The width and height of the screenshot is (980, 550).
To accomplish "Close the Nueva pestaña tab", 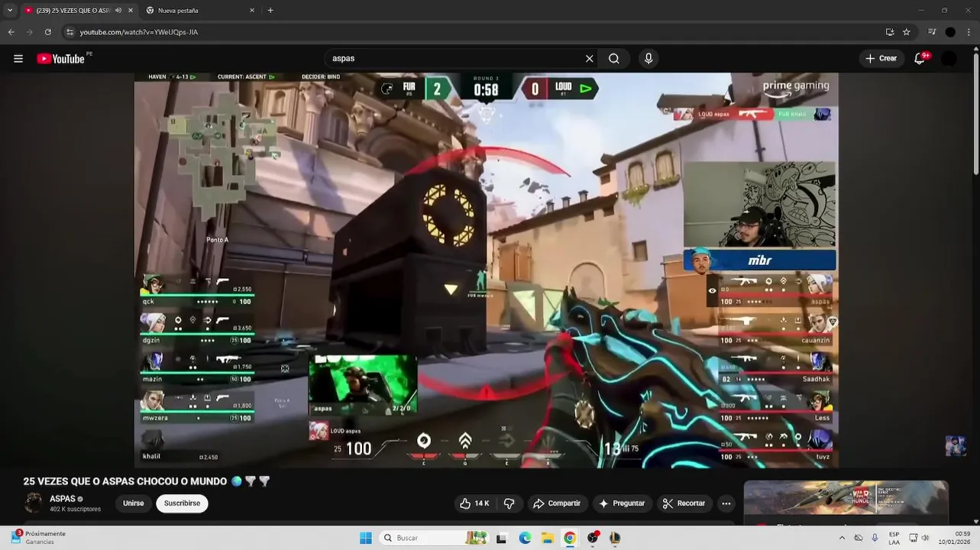I will pyautogui.click(x=252, y=11).
